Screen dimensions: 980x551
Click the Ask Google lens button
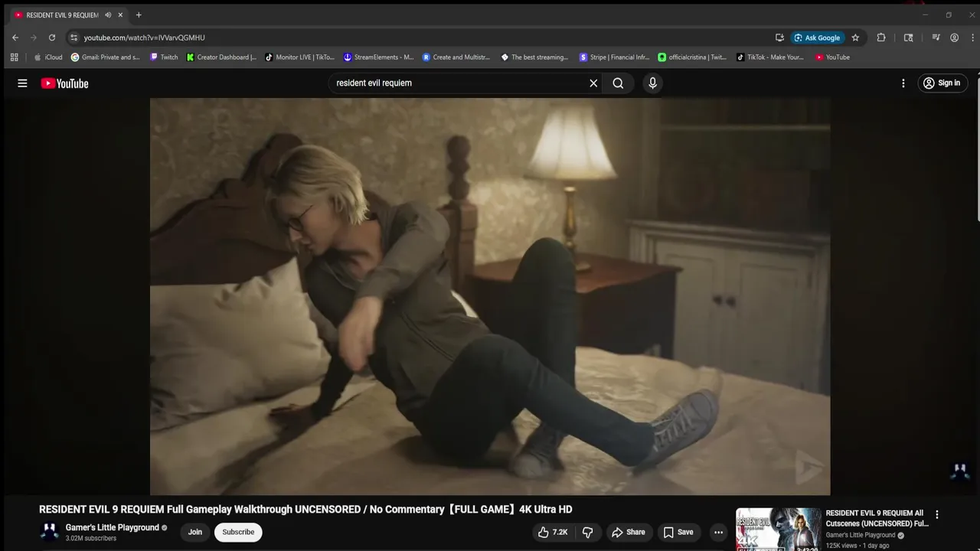(x=817, y=37)
